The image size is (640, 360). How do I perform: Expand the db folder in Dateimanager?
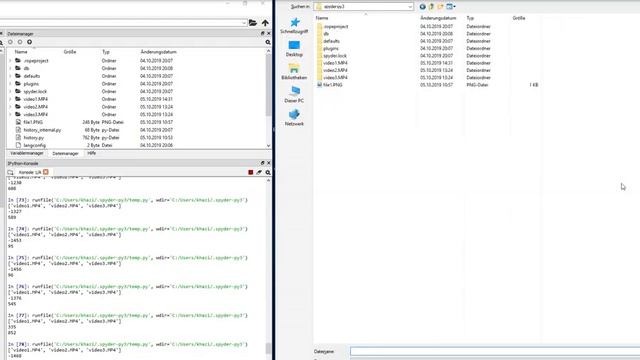click(10, 69)
